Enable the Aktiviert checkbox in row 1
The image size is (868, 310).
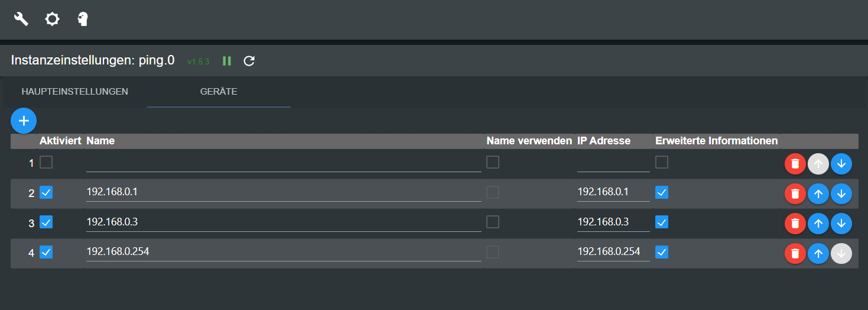coord(46,163)
